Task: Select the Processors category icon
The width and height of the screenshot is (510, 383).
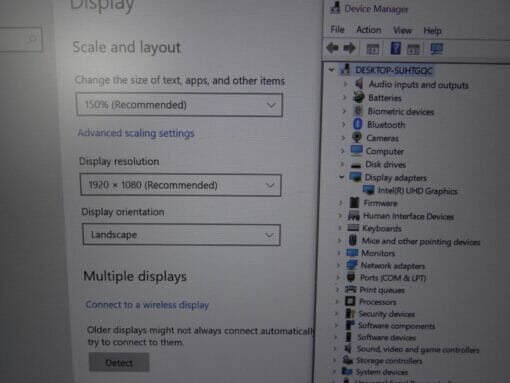Action: pyautogui.click(x=350, y=301)
